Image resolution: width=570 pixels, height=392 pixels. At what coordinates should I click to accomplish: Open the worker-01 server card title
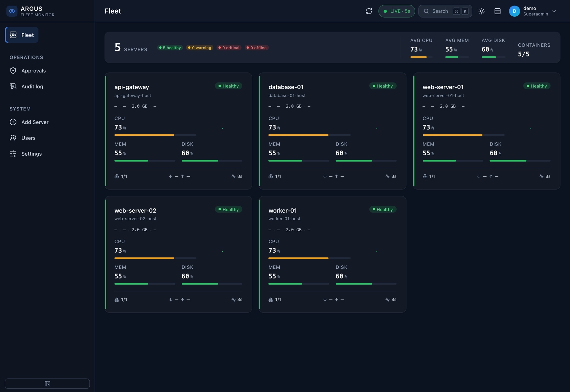tap(282, 210)
